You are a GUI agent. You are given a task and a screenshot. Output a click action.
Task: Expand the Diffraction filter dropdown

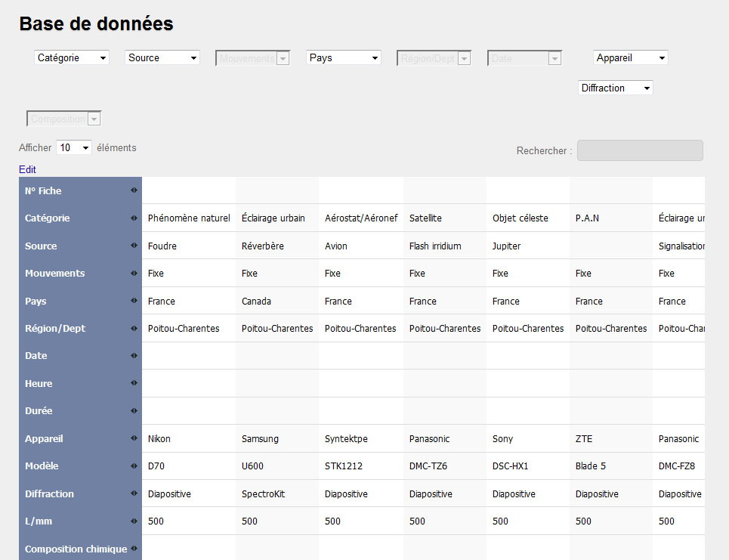(616, 88)
